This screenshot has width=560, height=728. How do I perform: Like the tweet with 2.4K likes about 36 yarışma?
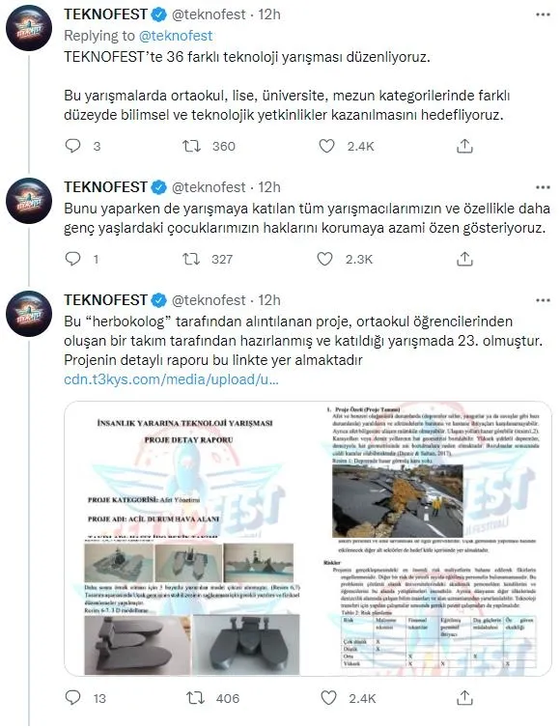click(326, 146)
